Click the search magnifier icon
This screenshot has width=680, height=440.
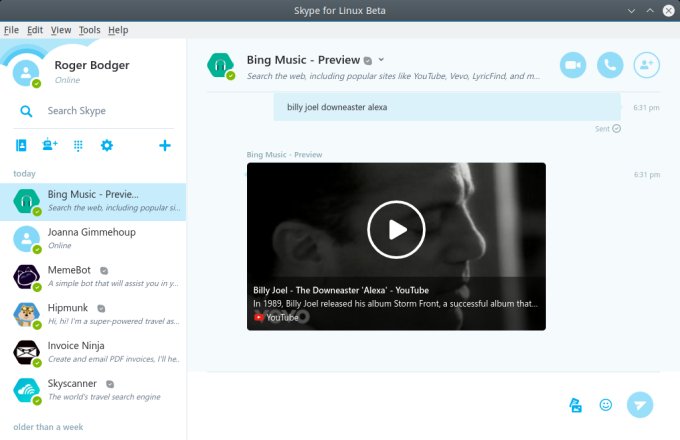26,111
